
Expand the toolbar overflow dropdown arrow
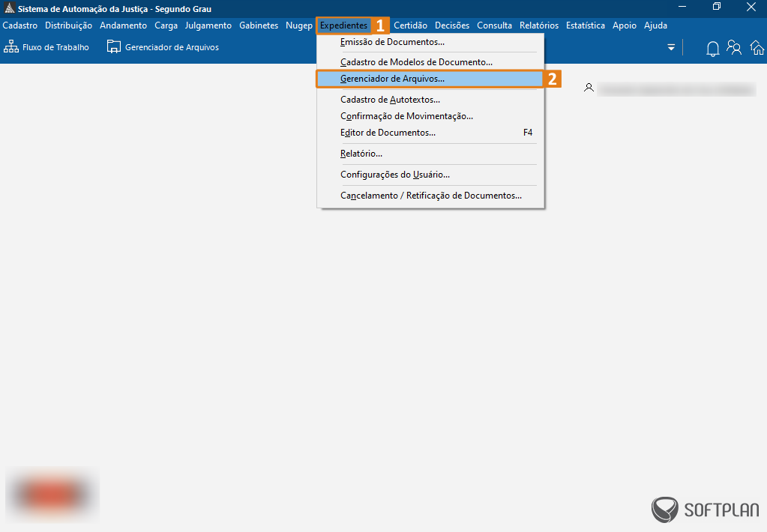coord(671,48)
